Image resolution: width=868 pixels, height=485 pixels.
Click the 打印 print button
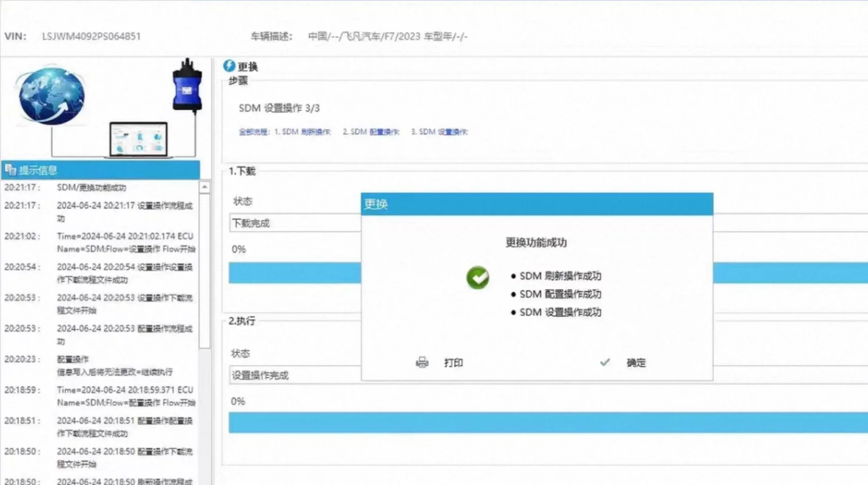453,363
